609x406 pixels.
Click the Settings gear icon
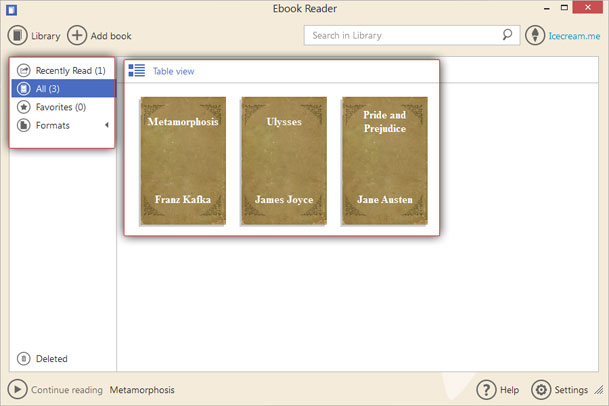click(541, 390)
